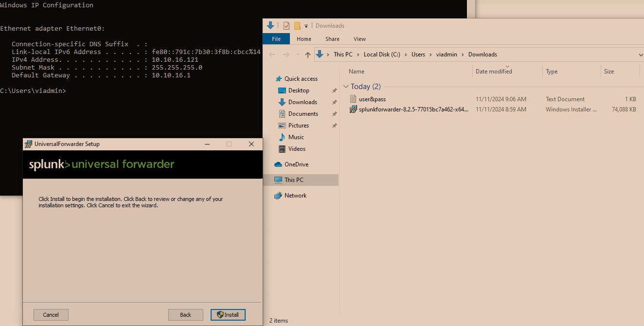Image resolution: width=644 pixels, height=326 pixels.
Task: Click the Back navigation arrow in Explorer
Action: [272, 54]
